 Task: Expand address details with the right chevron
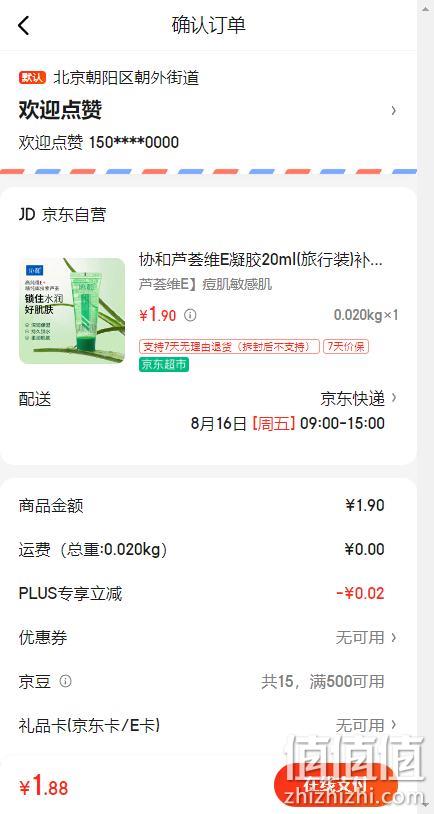(x=394, y=110)
